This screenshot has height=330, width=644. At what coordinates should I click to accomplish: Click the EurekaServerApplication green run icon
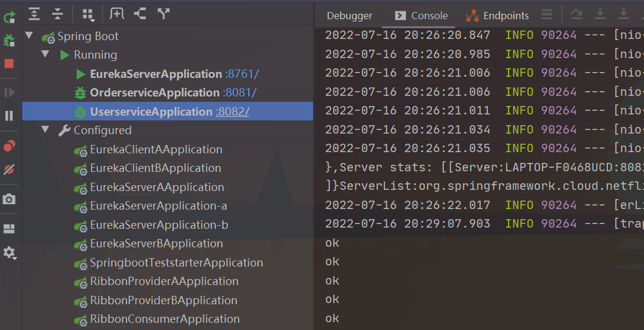(x=81, y=74)
